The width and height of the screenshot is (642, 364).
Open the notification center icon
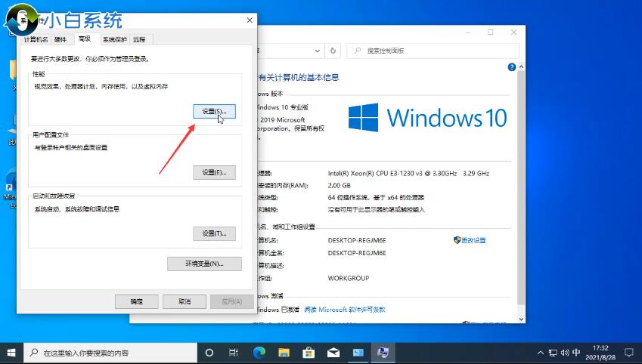(628, 353)
